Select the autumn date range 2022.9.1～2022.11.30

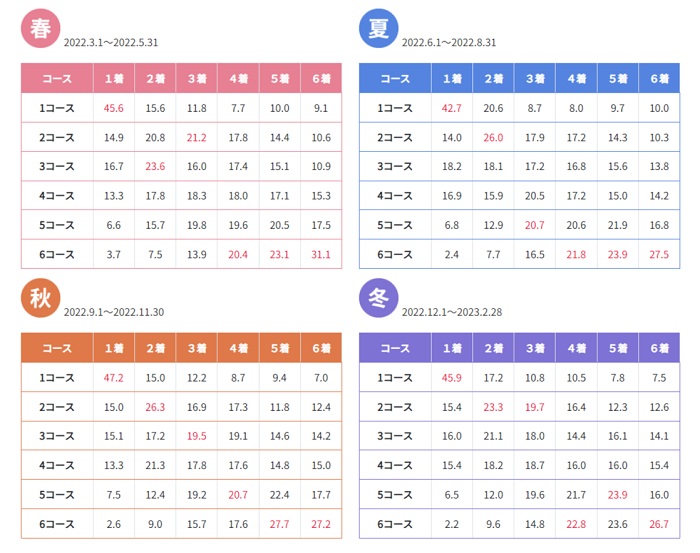[113, 312]
